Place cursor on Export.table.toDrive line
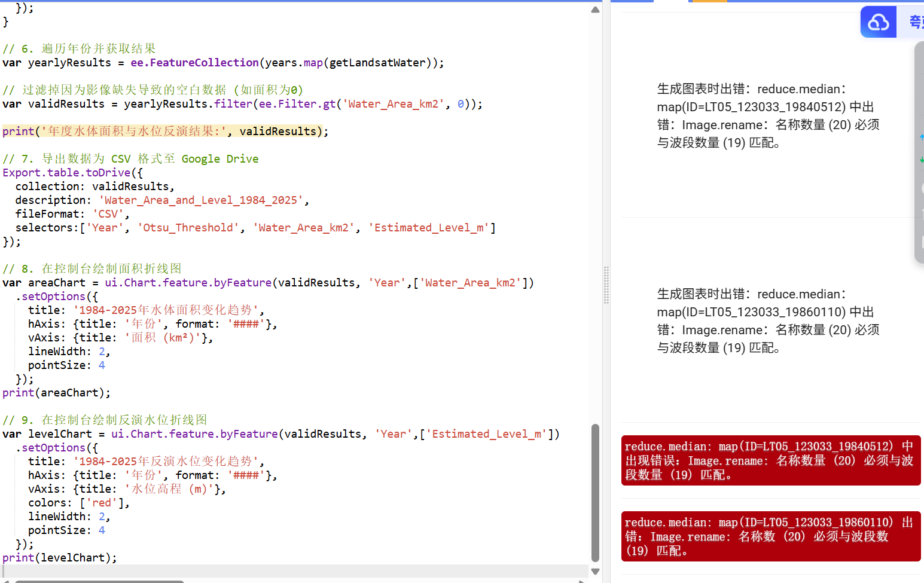Image resolution: width=924 pixels, height=583 pixels. pos(73,173)
